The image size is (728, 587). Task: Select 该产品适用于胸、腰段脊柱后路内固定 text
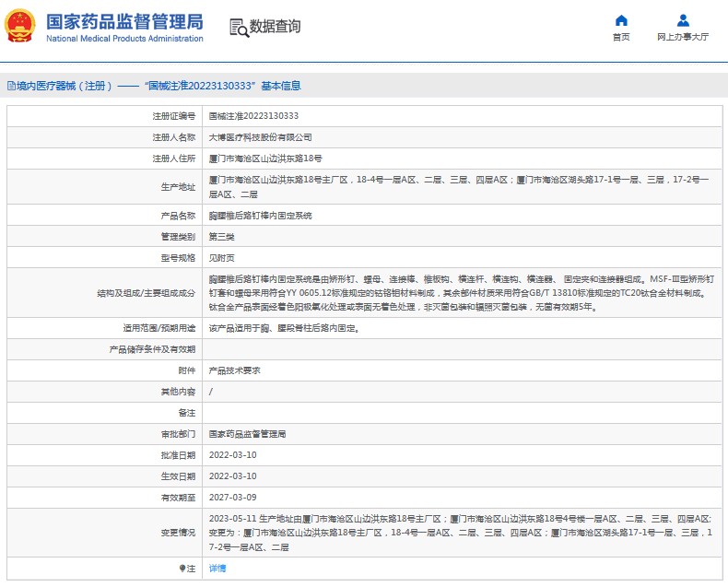284,328
